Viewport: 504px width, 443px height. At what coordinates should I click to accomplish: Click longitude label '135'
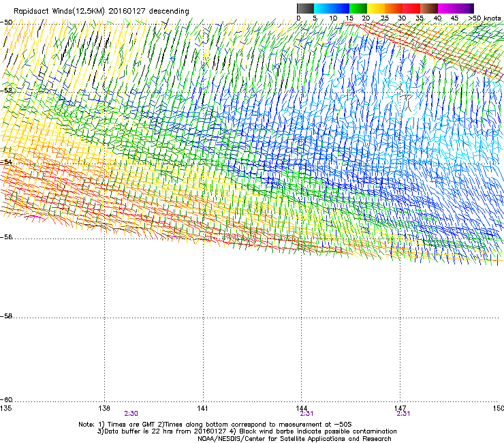coord(5,408)
